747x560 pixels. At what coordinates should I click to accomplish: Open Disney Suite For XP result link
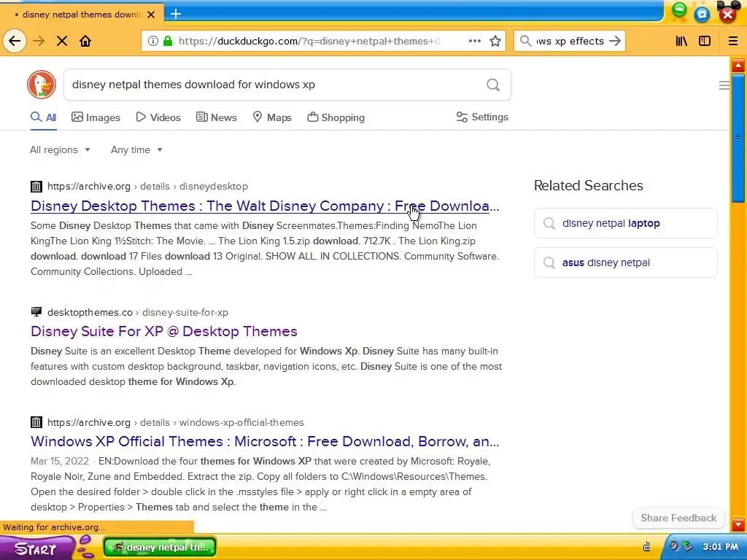tap(164, 331)
